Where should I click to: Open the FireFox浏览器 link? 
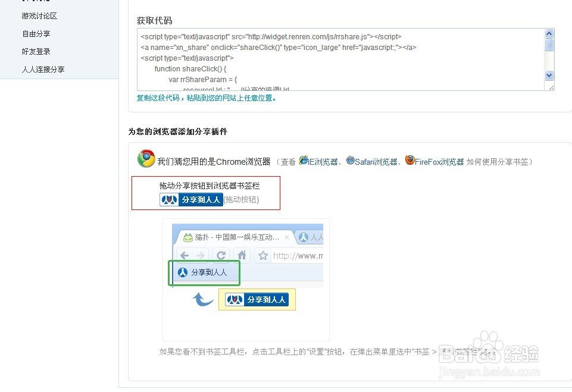pyautogui.click(x=439, y=162)
